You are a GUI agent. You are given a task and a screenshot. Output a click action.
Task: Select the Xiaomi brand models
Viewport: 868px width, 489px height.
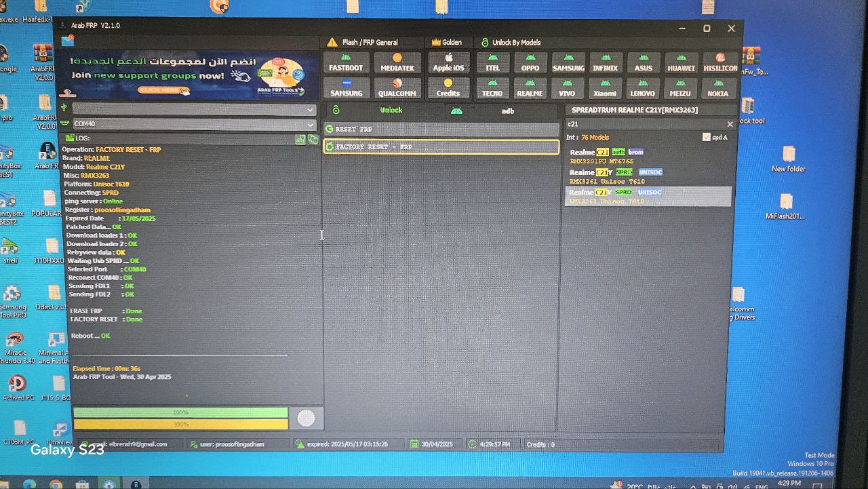605,88
